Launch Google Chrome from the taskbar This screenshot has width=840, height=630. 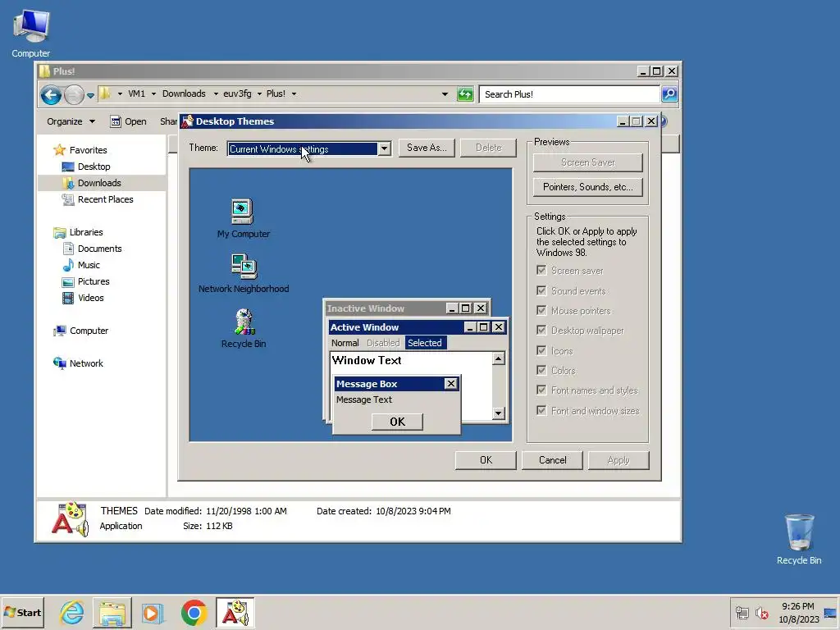point(194,612)
